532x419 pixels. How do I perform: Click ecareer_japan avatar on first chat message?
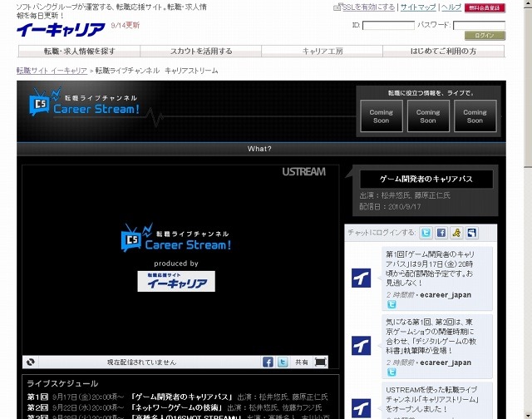click(x=361, y=278)
